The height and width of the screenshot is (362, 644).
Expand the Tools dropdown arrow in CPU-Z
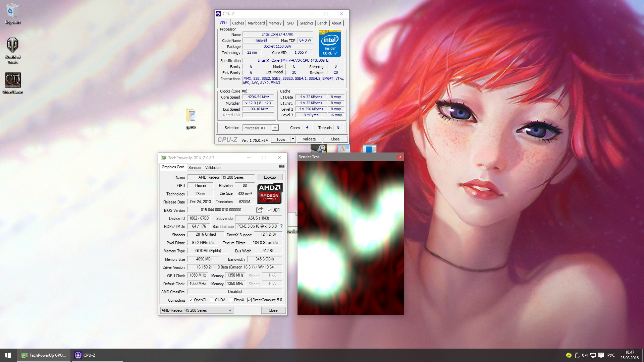click(x=293, y=139)
